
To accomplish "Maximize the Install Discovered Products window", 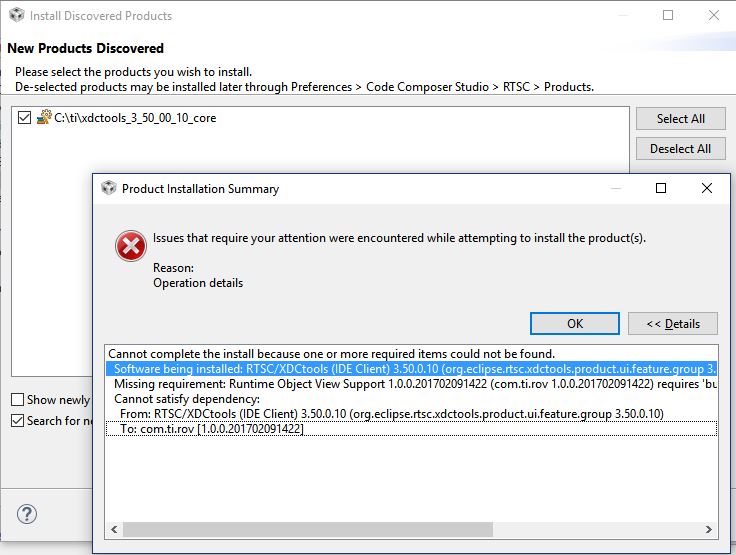I will (668, 15).
